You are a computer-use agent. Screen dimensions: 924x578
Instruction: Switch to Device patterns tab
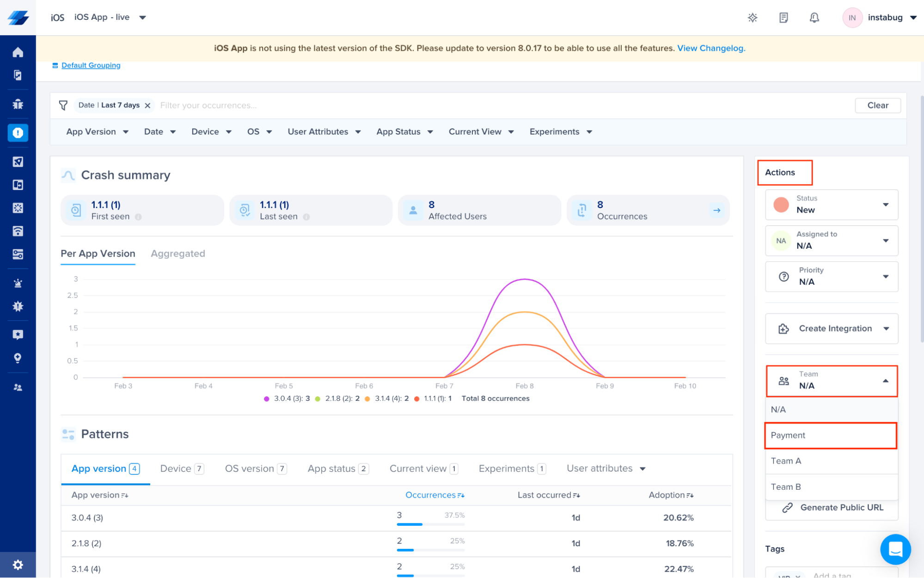click(x=182, y=469)
